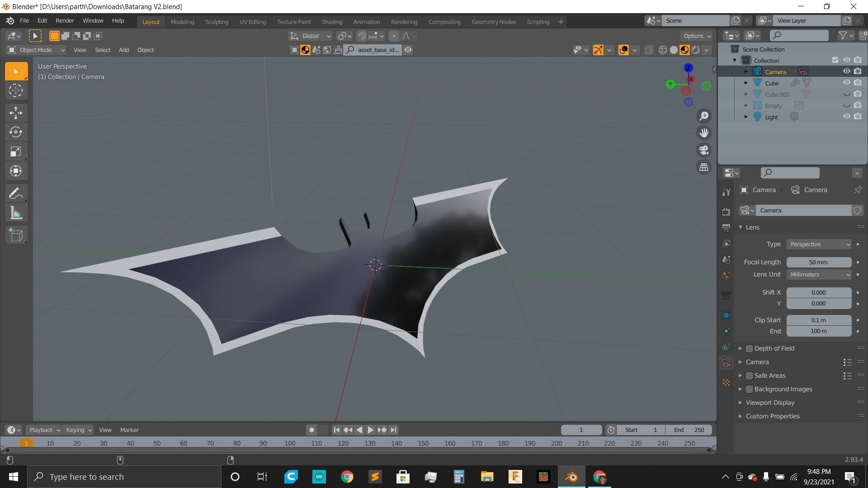The height and width of the screenshot is (488, 868).
Task: Jump to the animation end frame
Action: pos(393,430)
